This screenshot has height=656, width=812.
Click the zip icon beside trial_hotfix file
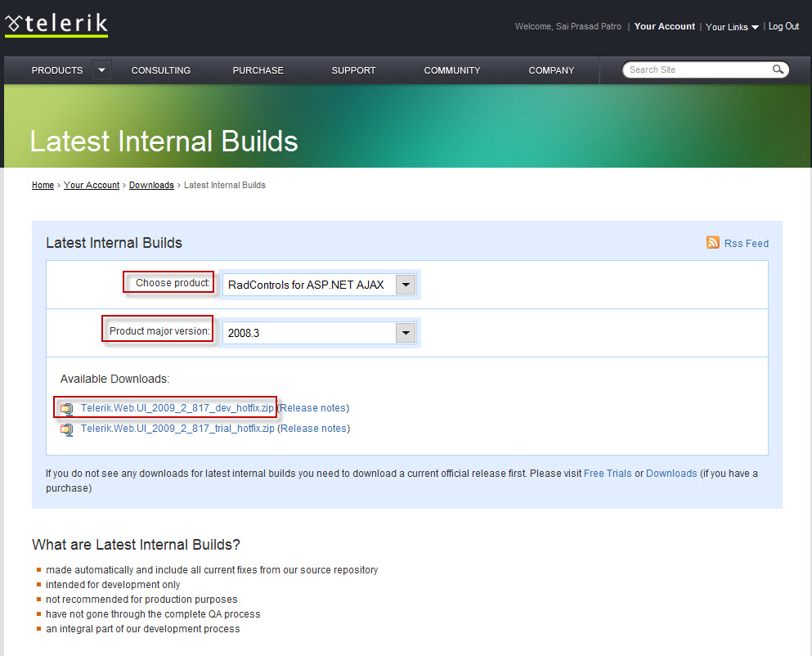pos(67,429)
